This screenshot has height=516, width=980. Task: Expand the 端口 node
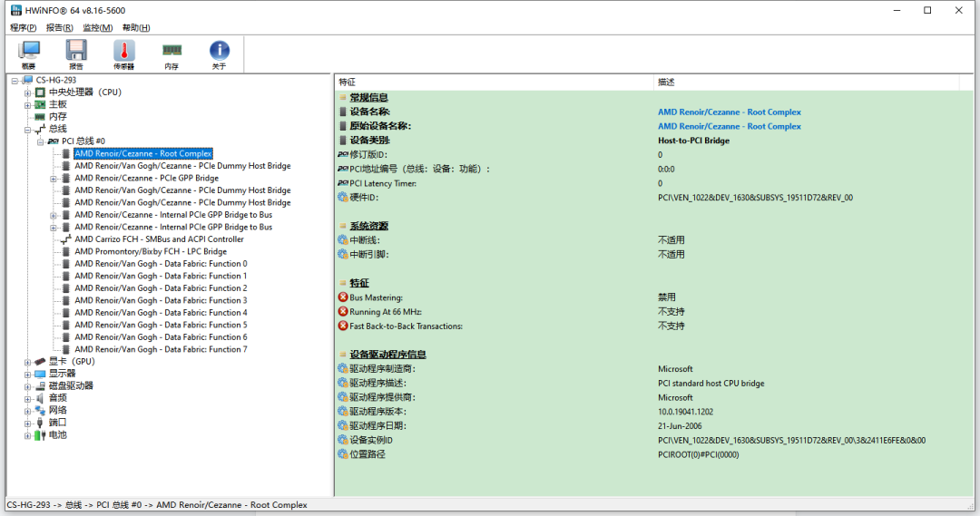[27, 423]
